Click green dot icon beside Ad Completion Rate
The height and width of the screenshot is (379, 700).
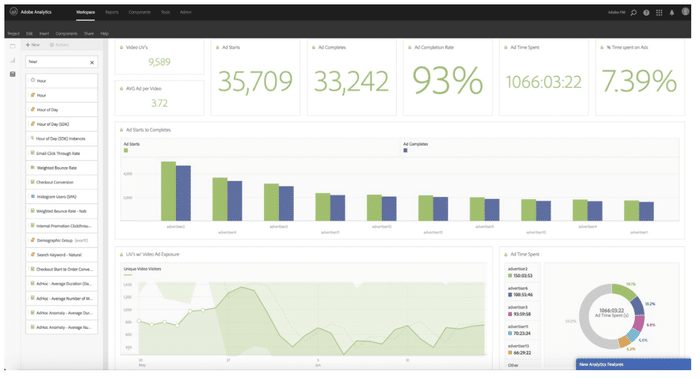pos(409,47)
